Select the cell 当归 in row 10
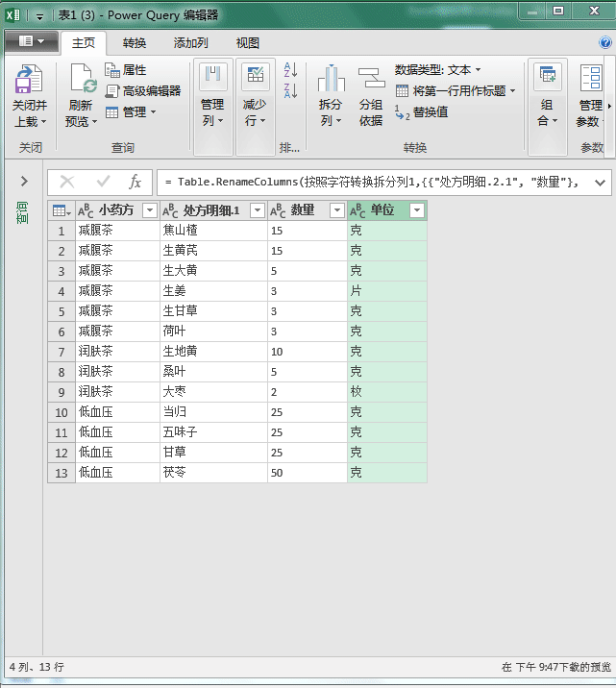The height and width of the screenshot is (688, 616). coord(213,412)
